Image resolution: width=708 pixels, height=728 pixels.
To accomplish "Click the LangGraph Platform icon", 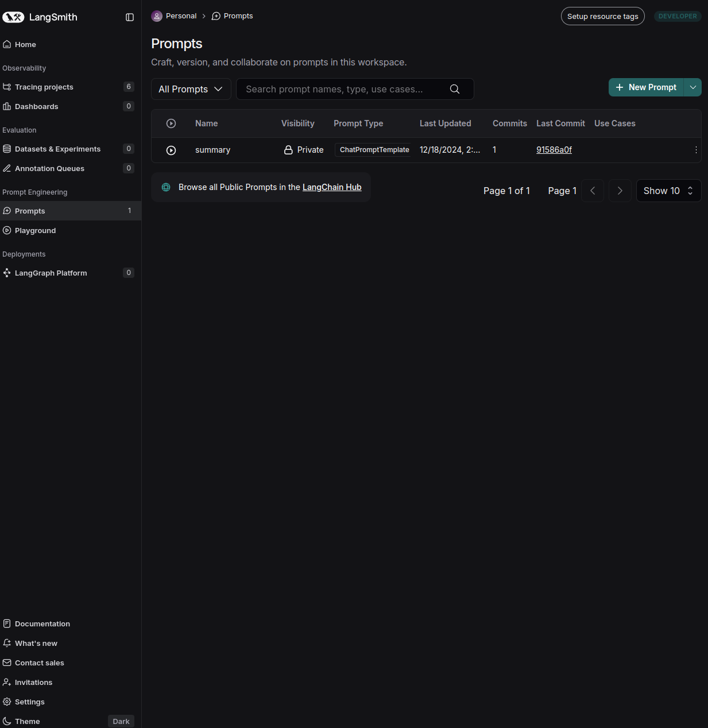I will pos(7,273).
